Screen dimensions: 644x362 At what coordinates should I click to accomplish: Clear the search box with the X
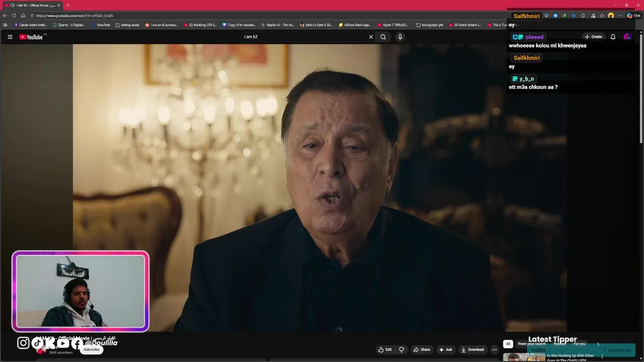(x=371, y=37)
